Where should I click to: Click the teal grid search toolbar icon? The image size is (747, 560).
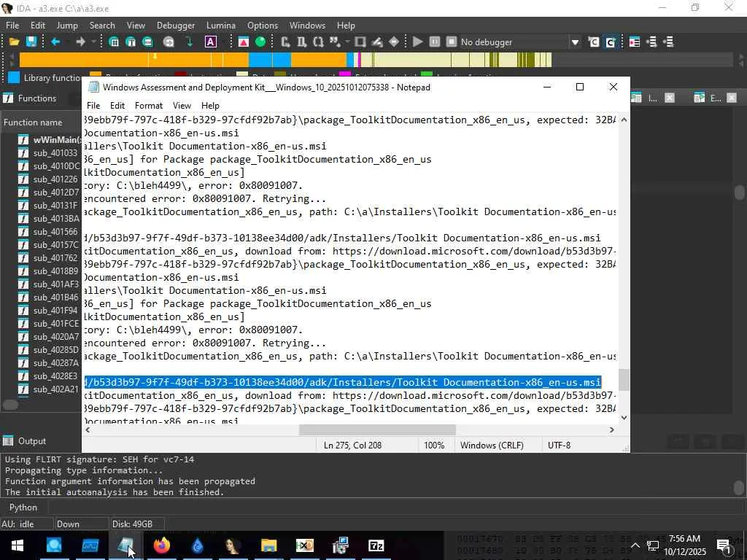[114, 42]
